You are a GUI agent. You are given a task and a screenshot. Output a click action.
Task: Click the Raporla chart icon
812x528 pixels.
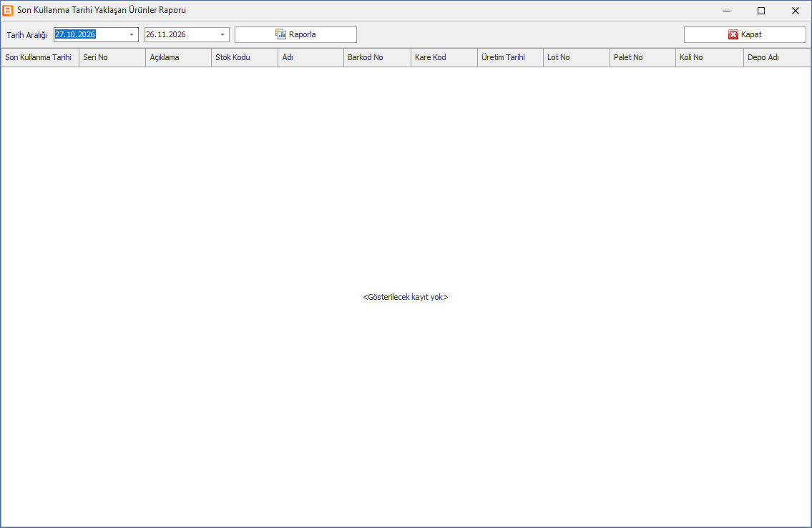[280, 34]
